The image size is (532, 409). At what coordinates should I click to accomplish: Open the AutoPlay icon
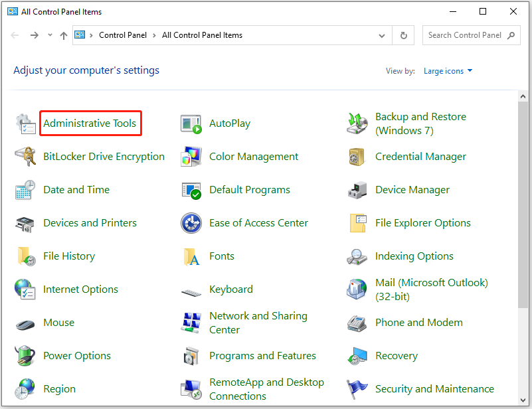(191, 123)
